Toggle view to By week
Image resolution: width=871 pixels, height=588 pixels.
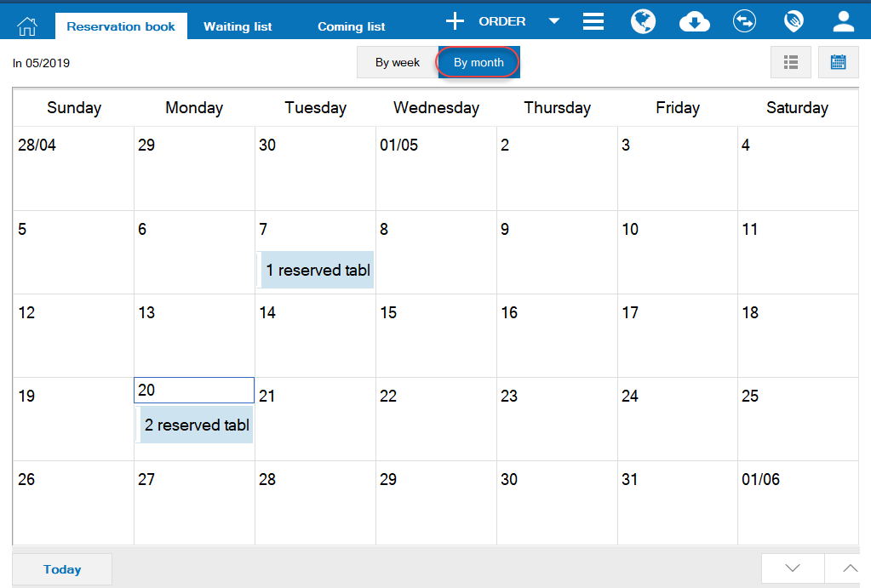[x=398, y=62]
